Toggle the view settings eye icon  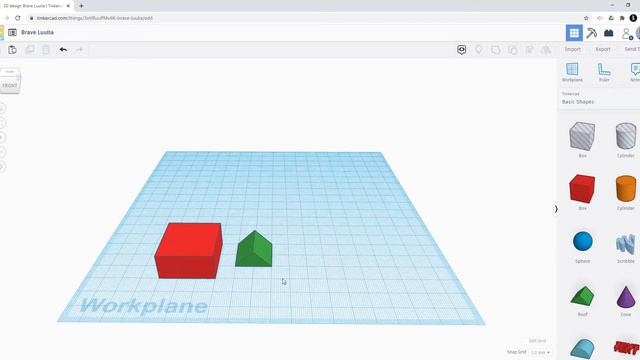pyautogui.click(x=462, y=50)
